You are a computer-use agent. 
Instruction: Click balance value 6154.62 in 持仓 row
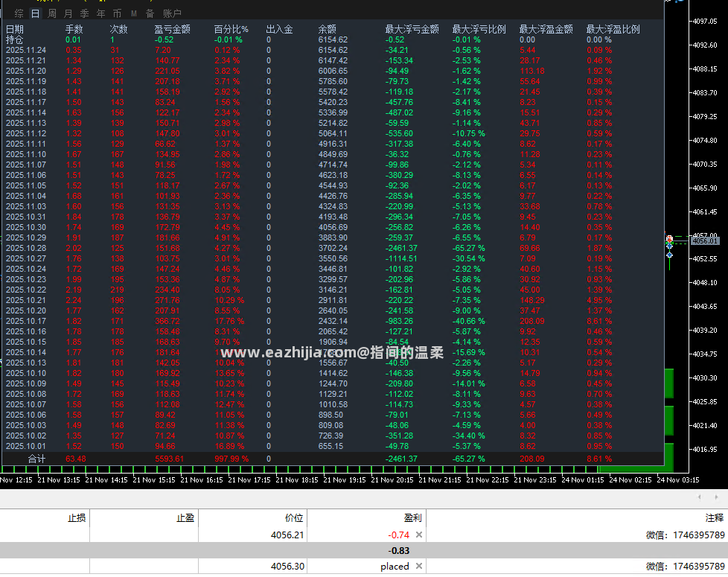[x=333, y=40]
